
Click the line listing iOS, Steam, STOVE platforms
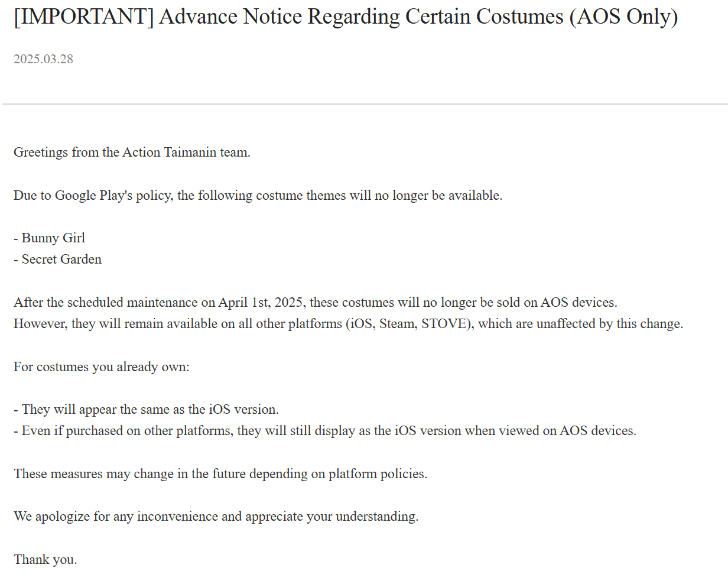348,324
